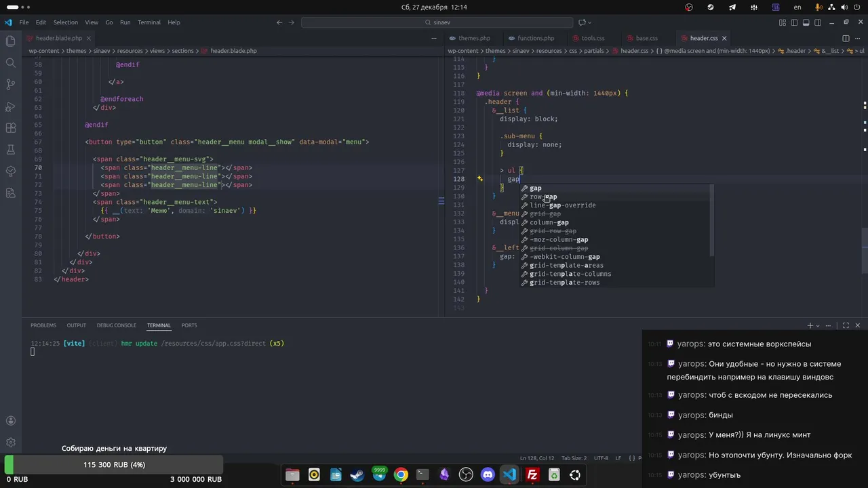Open the File menu
The image size is (868, 488).
tap(24, 22)
